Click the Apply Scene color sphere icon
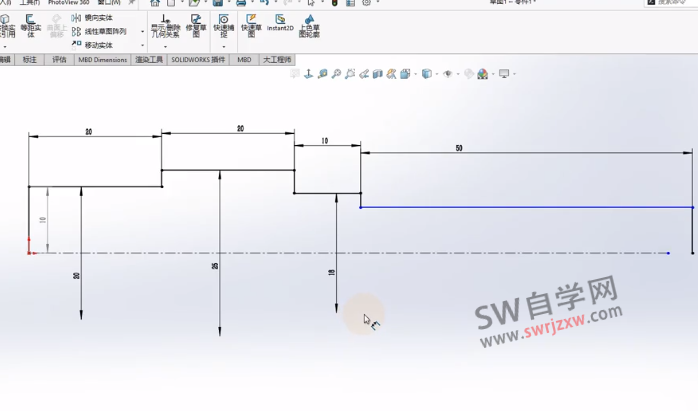 [483, 74]
